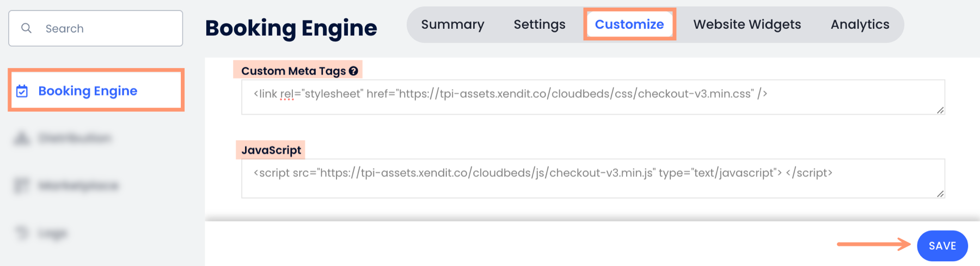Click the Custom Meta Tags resize handle
The width and height of the screenshot is (980, 266).
(940, 111)
